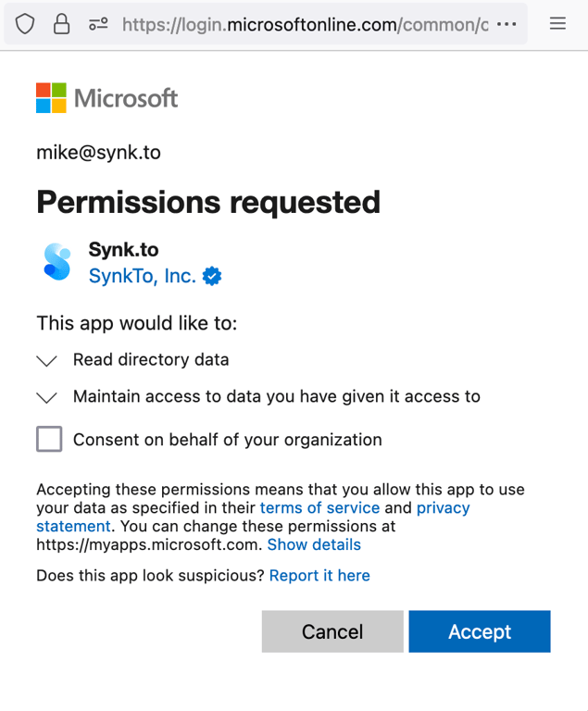The width and height of the screenshot is (588, 711).
Task: Click the blue verified publisher badge
Action: (212, 276)
